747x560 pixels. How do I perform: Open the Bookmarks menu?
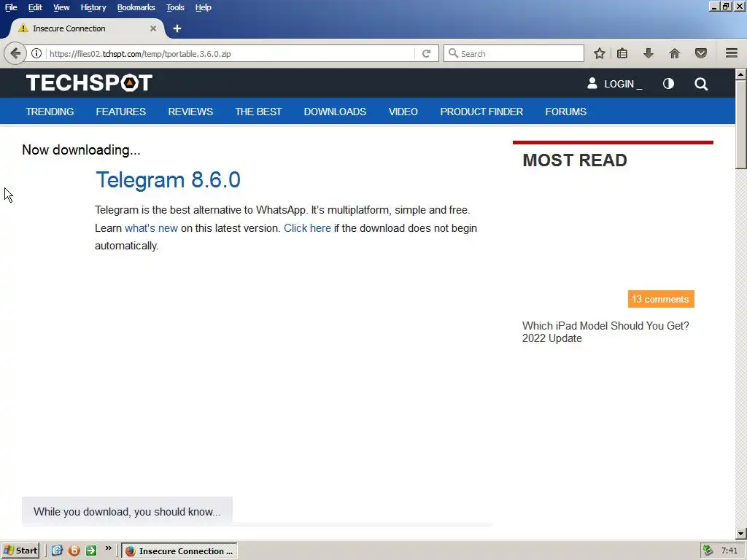tap(136, 7)
